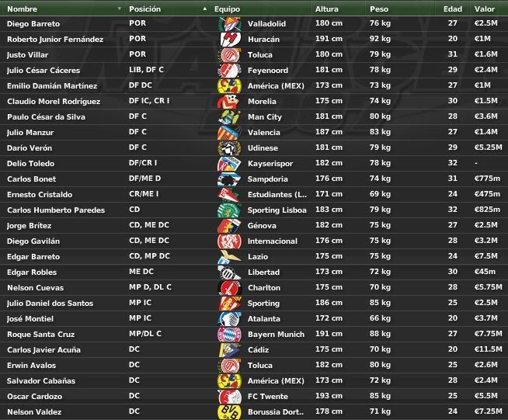Click the Génova club badge icon
The width and height of the screenshot is (508, 420).
point(229,226)
